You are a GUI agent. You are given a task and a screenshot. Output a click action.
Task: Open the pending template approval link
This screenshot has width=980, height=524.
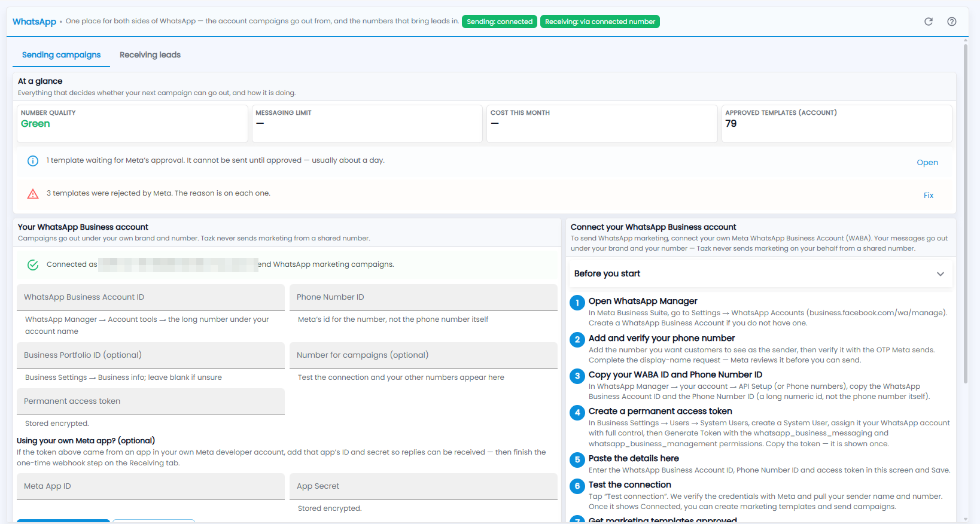(927, 163)
